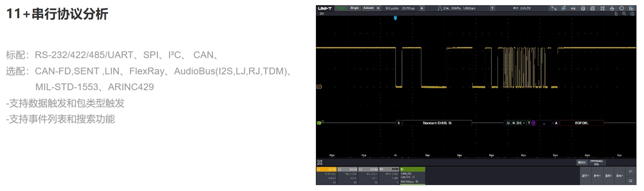Screen dimensions: 644x191
Task: Select the 25.190 µs delay value
Action: point(408,8)
